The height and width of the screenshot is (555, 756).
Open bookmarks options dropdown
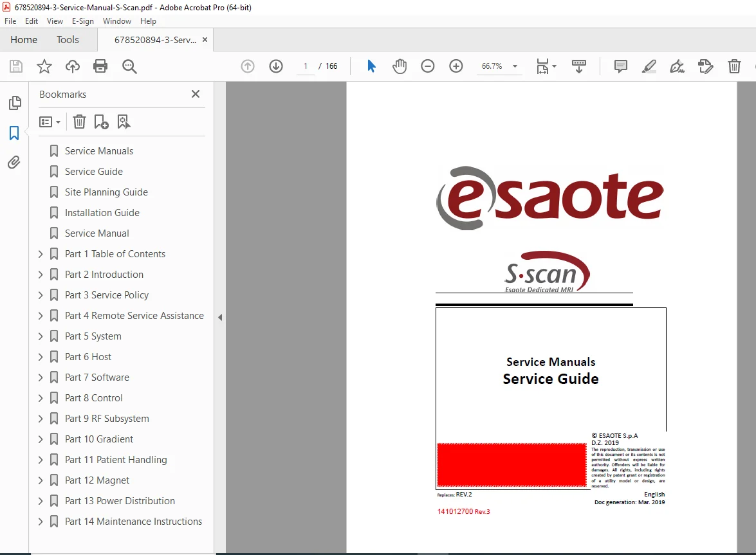click(x=50, y=122)
